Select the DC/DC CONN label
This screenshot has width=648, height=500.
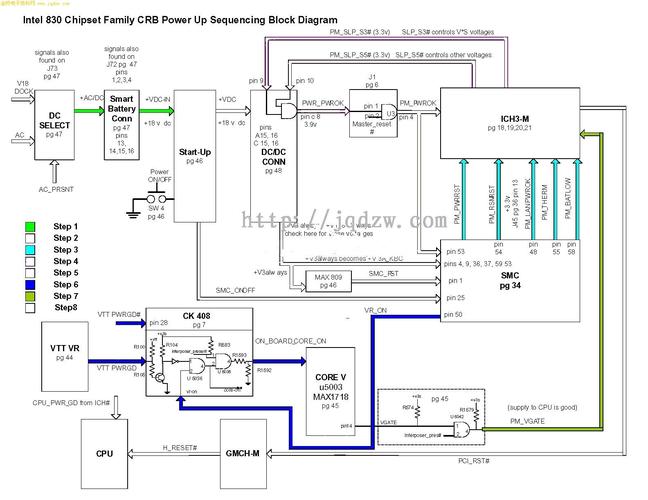point(274,157)
